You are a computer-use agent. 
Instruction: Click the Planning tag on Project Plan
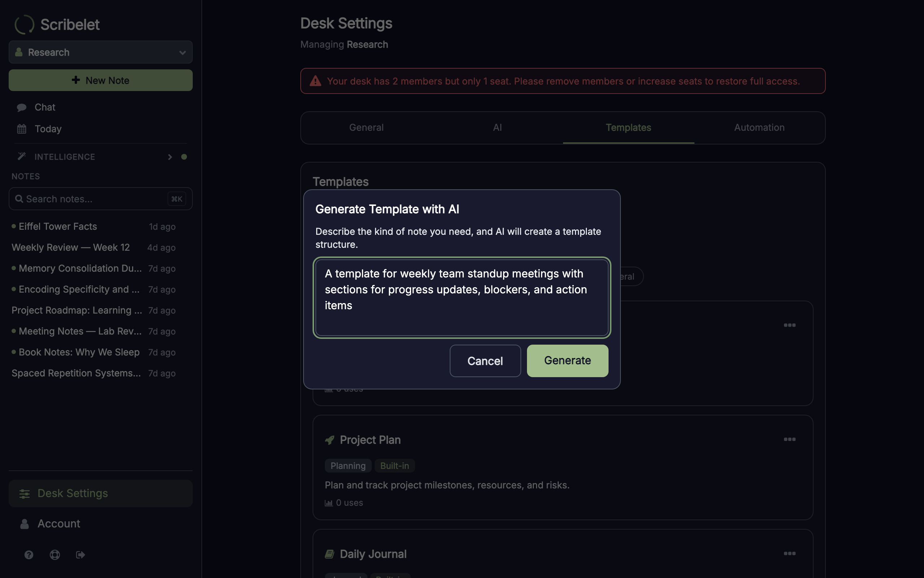click(348, 466)
